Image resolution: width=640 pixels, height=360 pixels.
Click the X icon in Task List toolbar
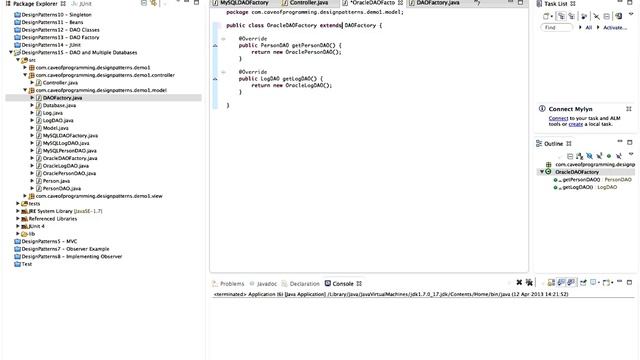596,16
